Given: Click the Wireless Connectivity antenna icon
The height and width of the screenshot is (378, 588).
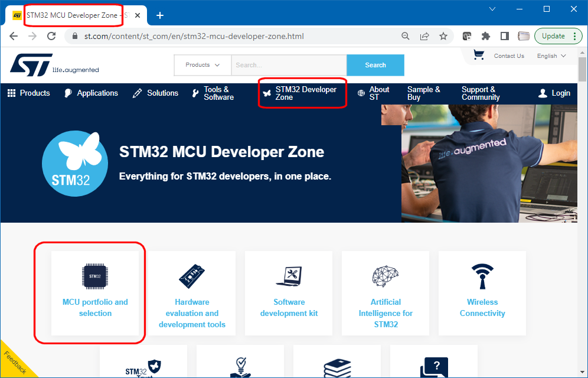Looking at the screenshot, I should 482,276.
